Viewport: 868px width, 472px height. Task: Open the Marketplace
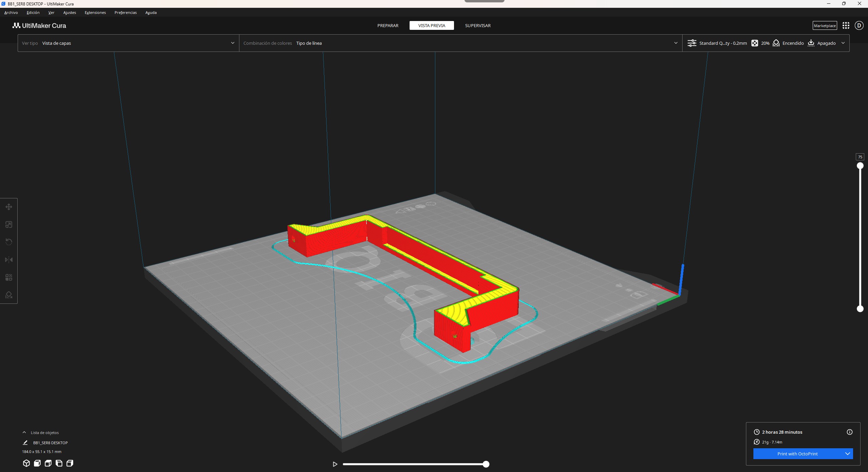tap(825, 25)
